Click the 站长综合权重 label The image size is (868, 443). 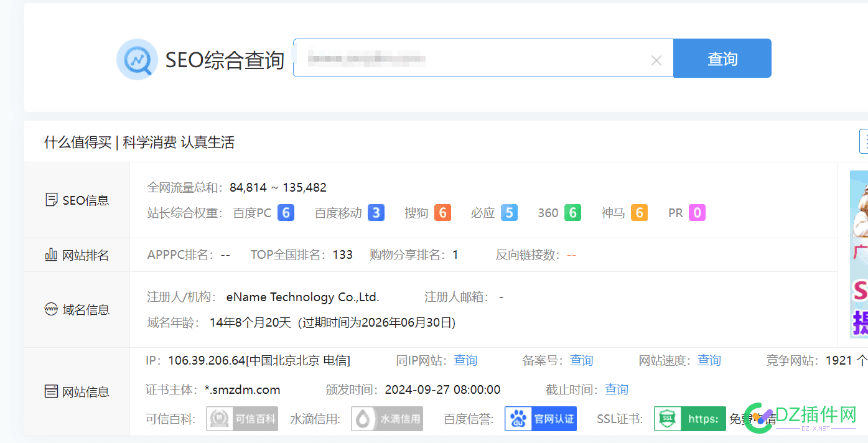[185, 213]
